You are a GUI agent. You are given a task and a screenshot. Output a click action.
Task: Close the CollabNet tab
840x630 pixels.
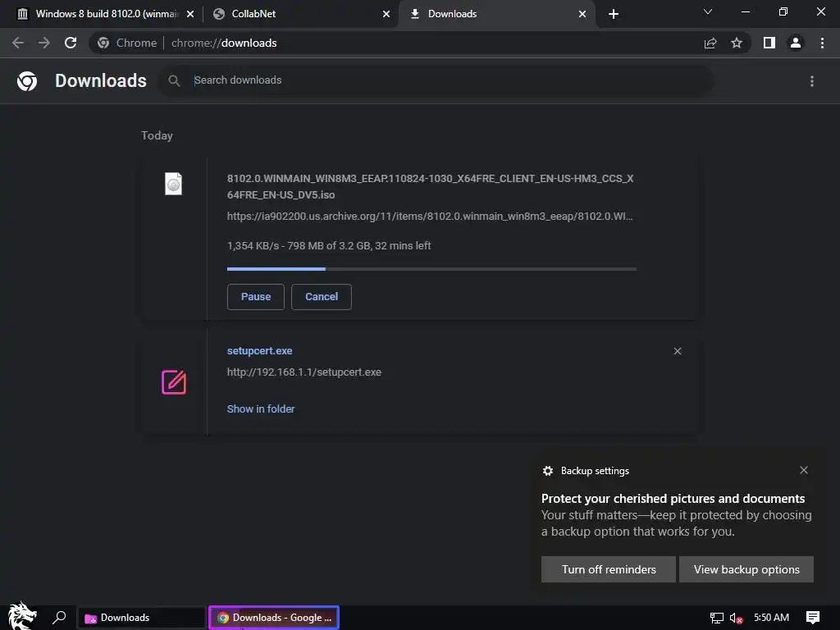point(386,14)
